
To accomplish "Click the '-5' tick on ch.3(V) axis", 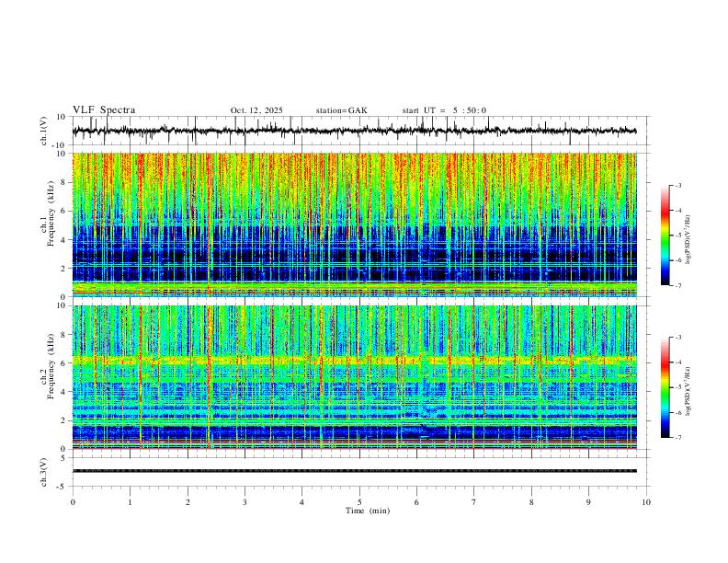I will [63, 487].
